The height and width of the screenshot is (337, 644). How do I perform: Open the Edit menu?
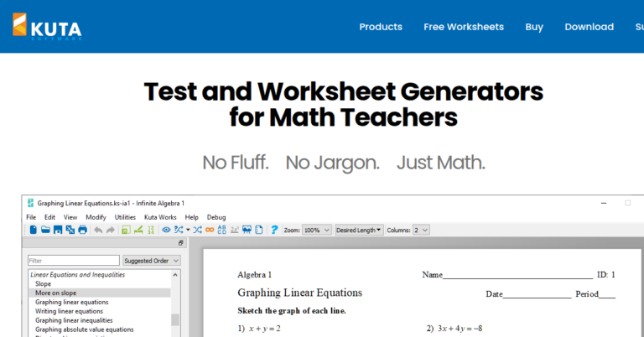point(49,217)
